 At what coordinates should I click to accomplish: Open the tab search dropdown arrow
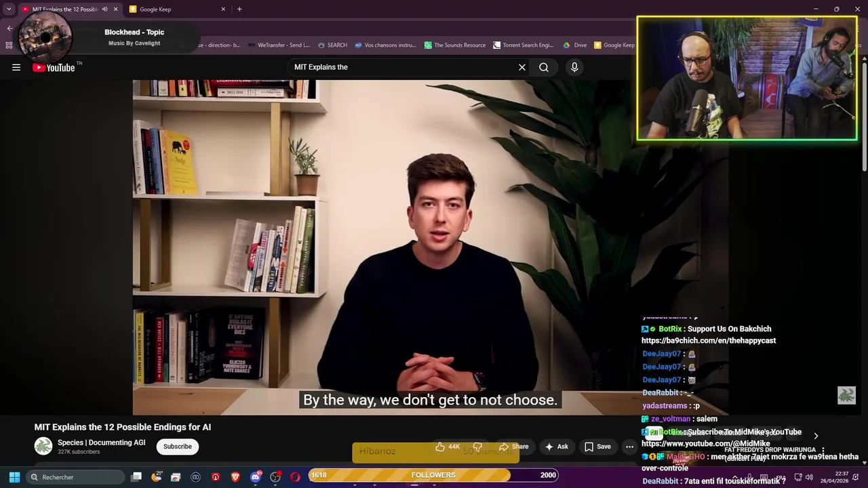(x=9, y=9)
